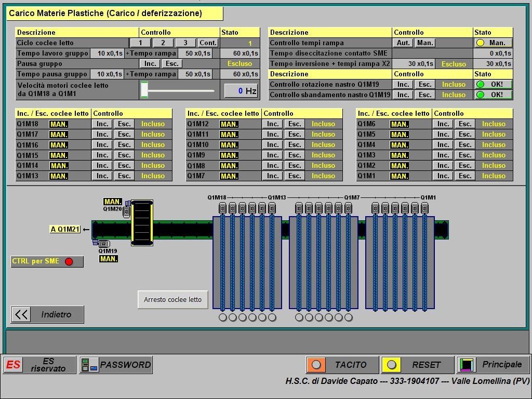Viewport: 532px width, 399px height.
Task: Click the Hz motor speed value field
Action: tap(241, 91)
